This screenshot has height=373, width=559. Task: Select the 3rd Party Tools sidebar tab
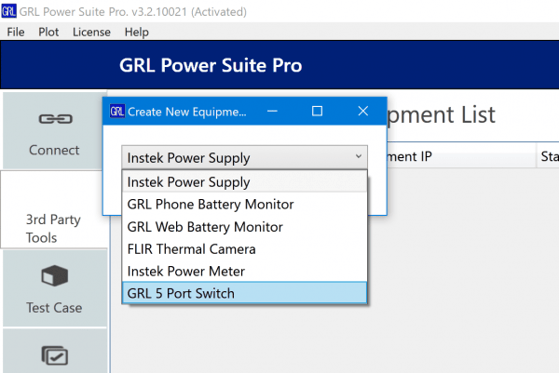pyautogui.click(x=53, y=210)
